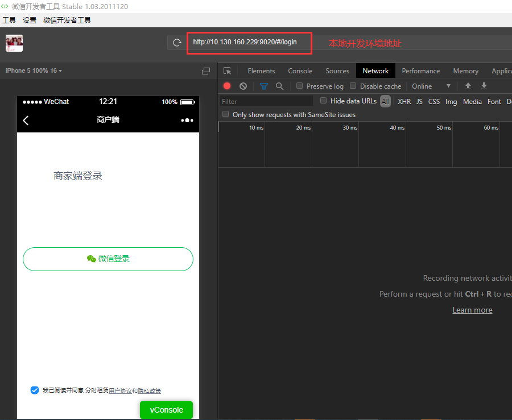This screenshot has height=420, width=512.
Task: Click the import HAR upload icon
Action: tap(468, 86)
